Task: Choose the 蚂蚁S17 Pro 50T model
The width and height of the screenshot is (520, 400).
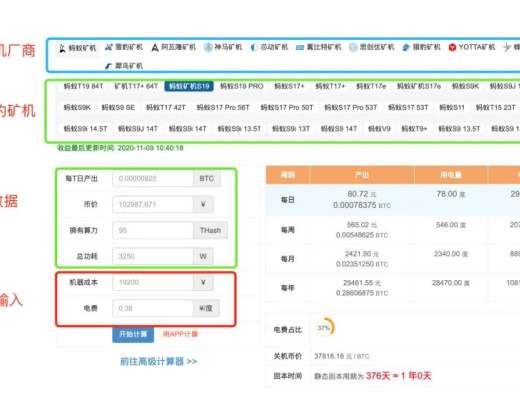Action: [287, 108]
